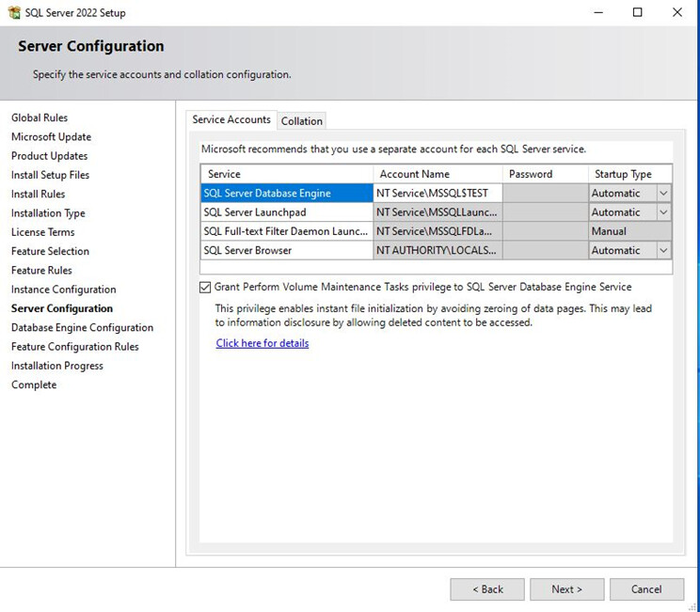Select the bold Server Configuration step

click(62, 308)
